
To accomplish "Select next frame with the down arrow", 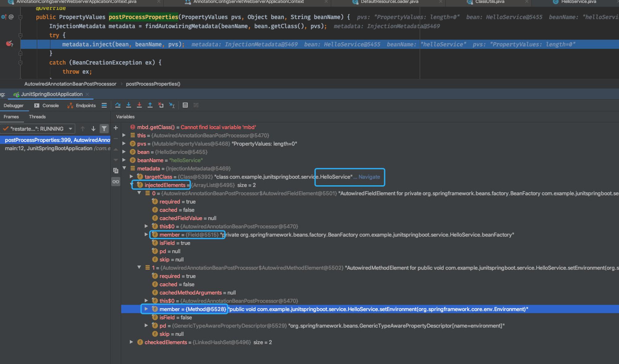I will (93, 129).
